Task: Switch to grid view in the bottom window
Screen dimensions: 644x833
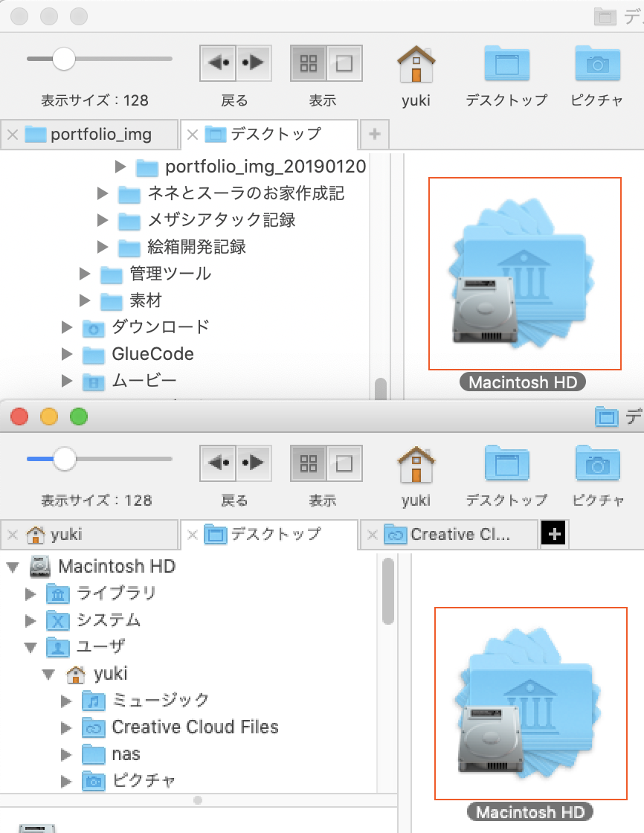Action: 308,463
